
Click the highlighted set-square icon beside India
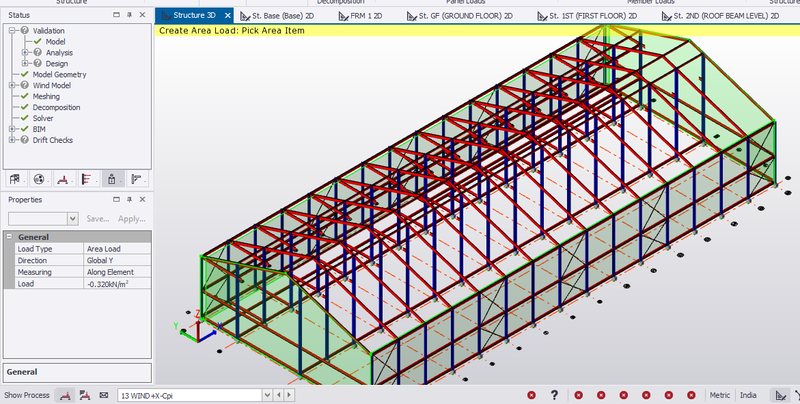click(781, 395)
